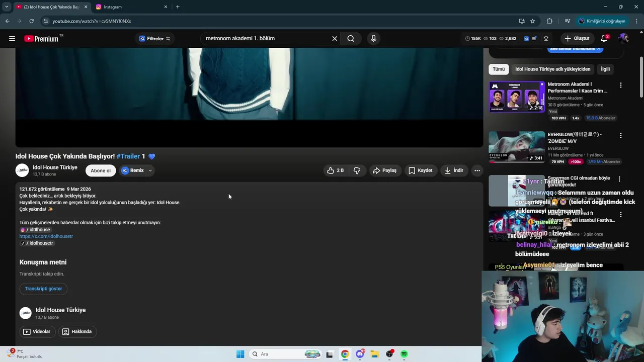644x362 pixels.
Task: Share the video with Paylaş
Action: (x=385, y=170)
